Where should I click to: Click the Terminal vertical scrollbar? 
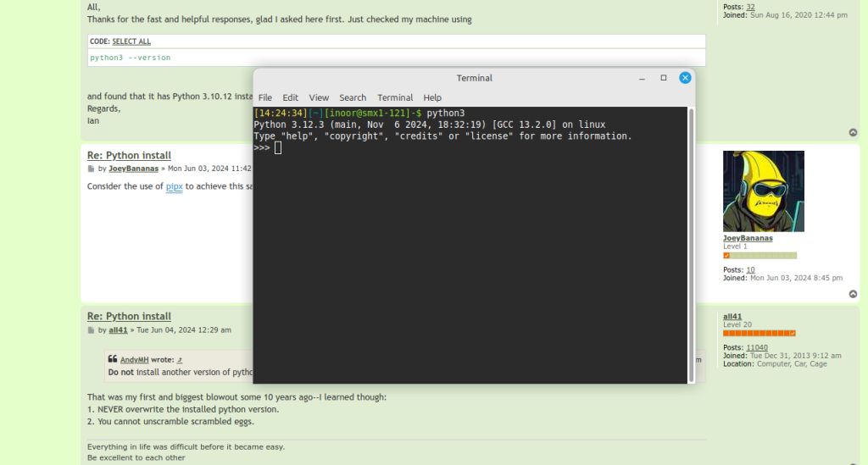pos(691,237)
